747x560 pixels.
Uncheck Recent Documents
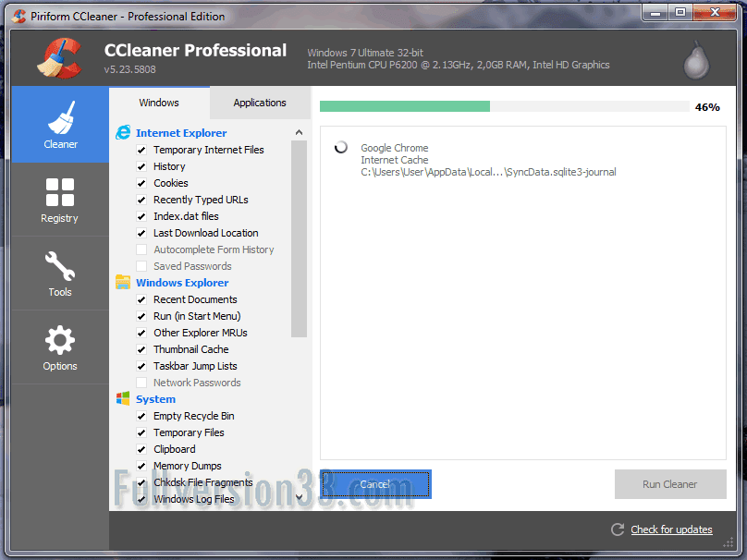[x=141, y=299]
